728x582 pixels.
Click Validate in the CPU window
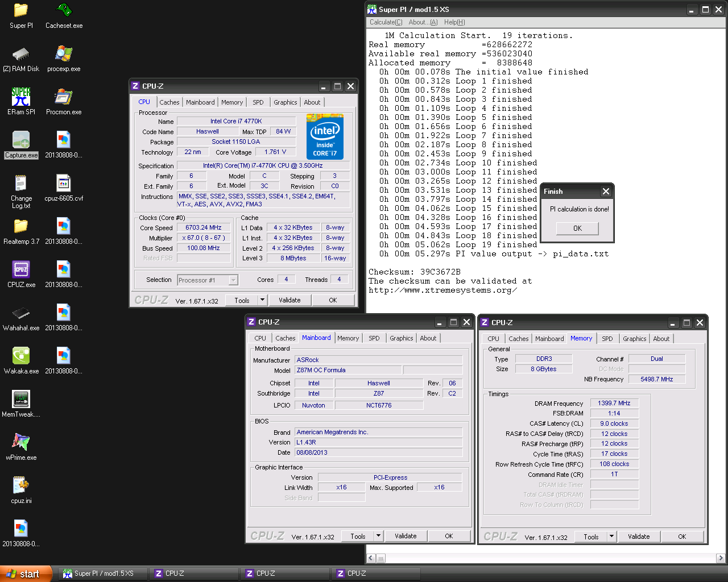(289, 300)
